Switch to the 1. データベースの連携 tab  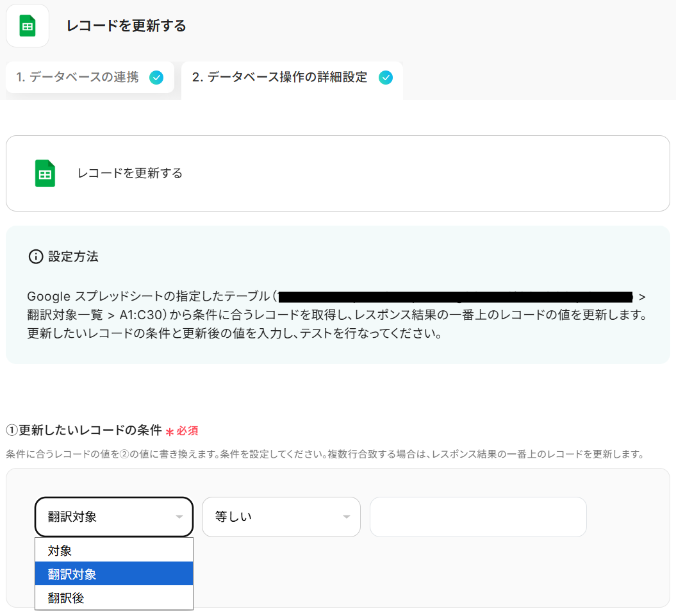point(90,77)
